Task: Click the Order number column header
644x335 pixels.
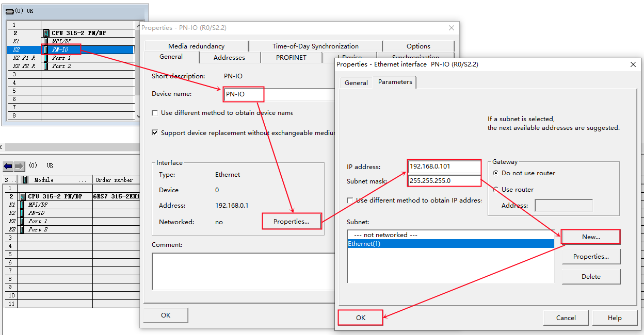Action: 116,180
